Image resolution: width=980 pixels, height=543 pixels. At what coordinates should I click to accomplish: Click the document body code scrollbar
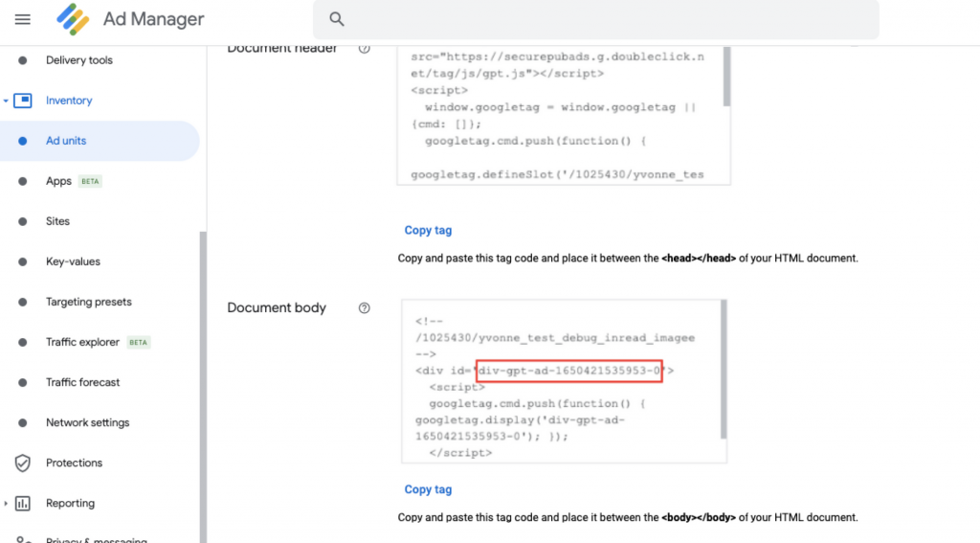click(724, 370)
